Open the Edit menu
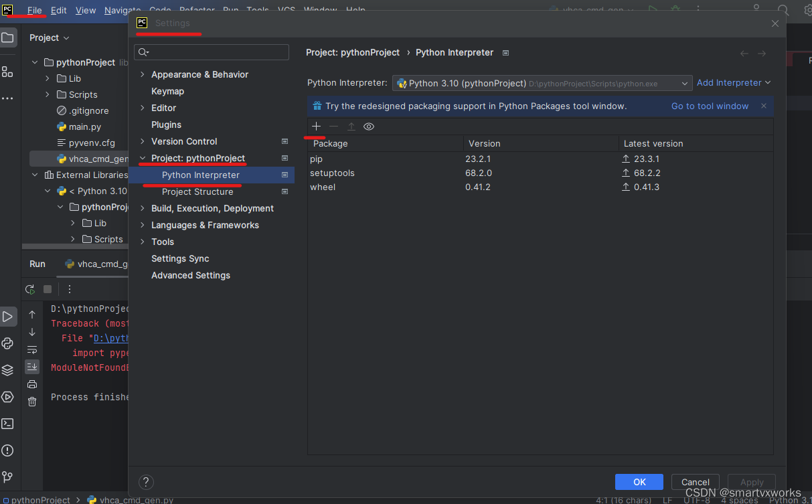The width and height of the screenshot is (812, 504). [59, 10]
